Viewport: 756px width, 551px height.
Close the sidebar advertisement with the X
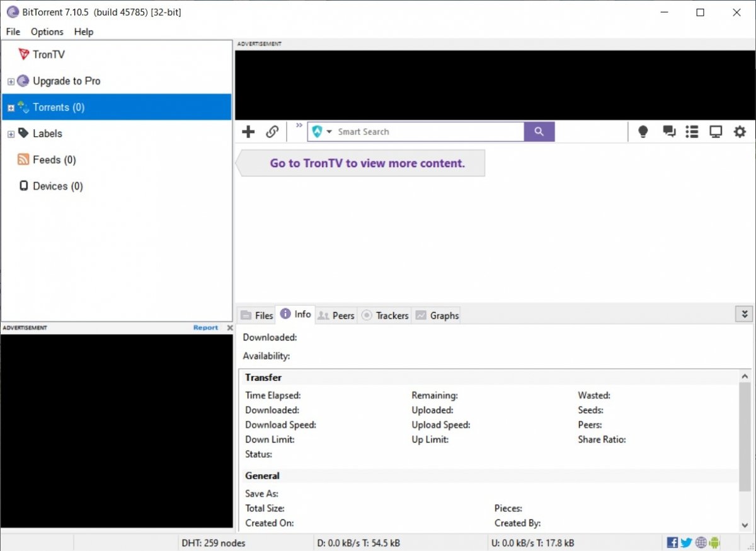230,328
